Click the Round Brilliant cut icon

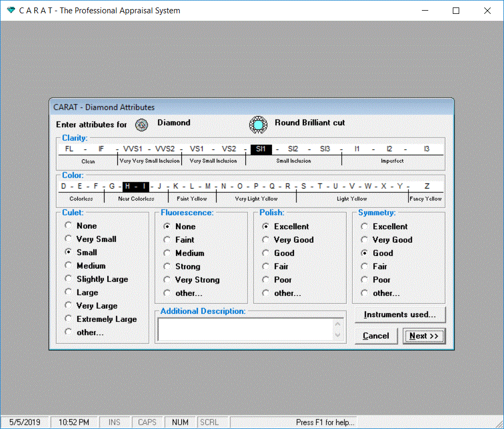point(258,124)
